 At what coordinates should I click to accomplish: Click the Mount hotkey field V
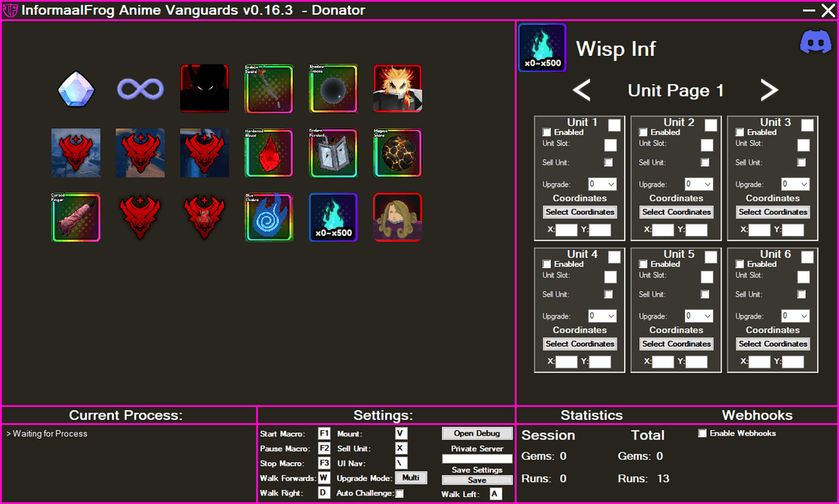[402, 433]
